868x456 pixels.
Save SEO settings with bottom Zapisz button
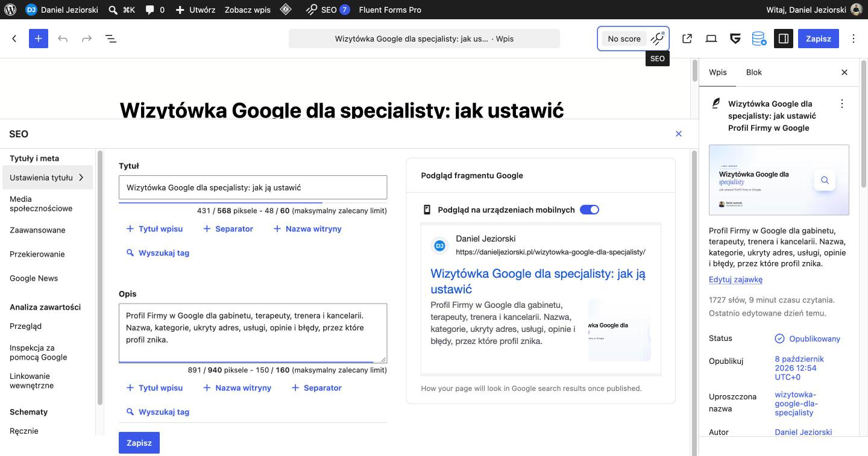(x=139, y=443)
